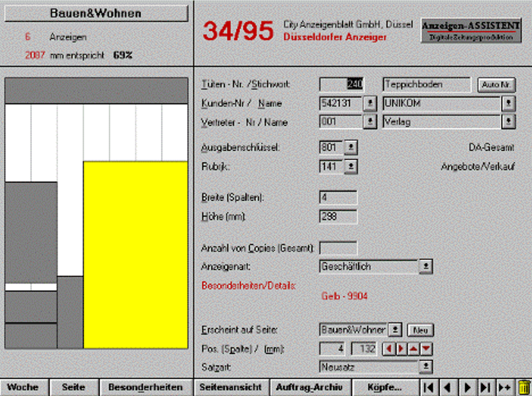This screenshot has width=532, height=396.
Task: Open the Satzart Neusatz dropdown
Action: click(x=427, y=366)
